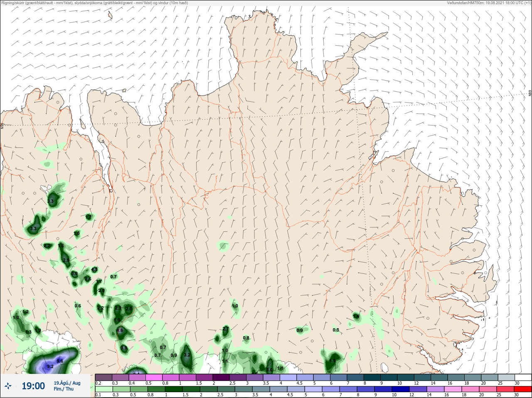Click the weather office logo beside 19:00
Image resolution: width=532 pixels, height=398 pixels.
coord(8,386)
